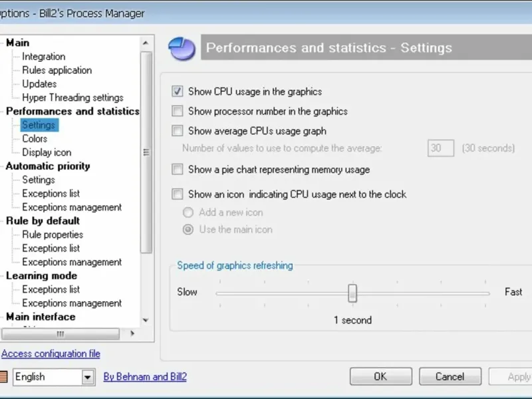Viewport: 532px width, 399px height.
Task: Click the striped flag icon beside English
Action: [x=3, y=376]
